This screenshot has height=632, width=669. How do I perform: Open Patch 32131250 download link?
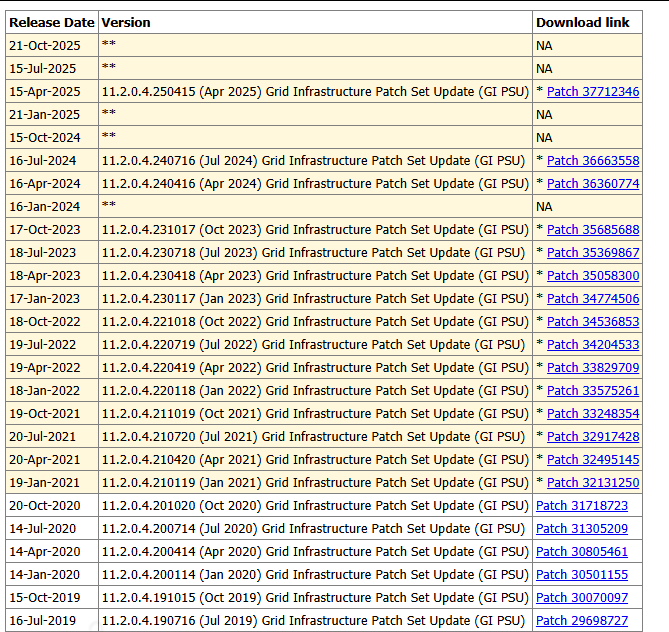pos(593,483)
